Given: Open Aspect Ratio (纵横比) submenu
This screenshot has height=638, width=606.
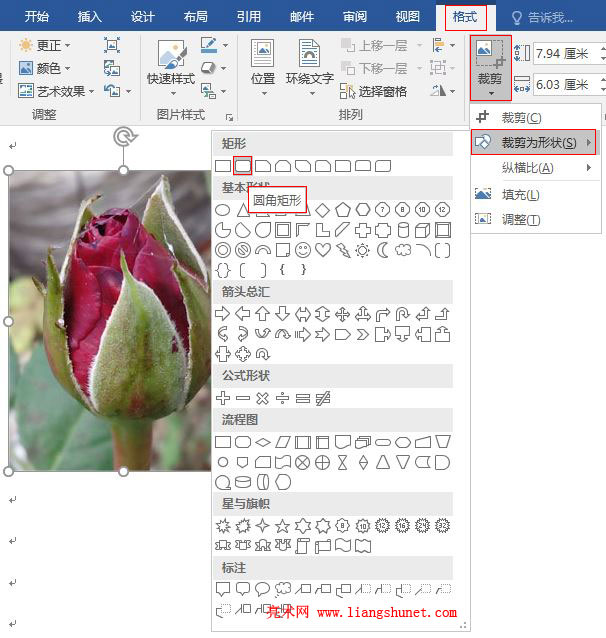Looking at the screenshot, I should (535, 168).
